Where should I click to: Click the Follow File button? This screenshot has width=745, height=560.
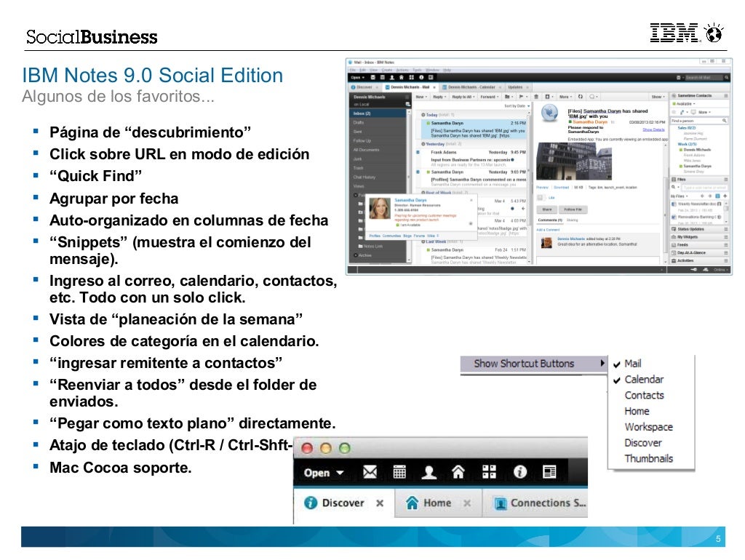pos(573,209)
